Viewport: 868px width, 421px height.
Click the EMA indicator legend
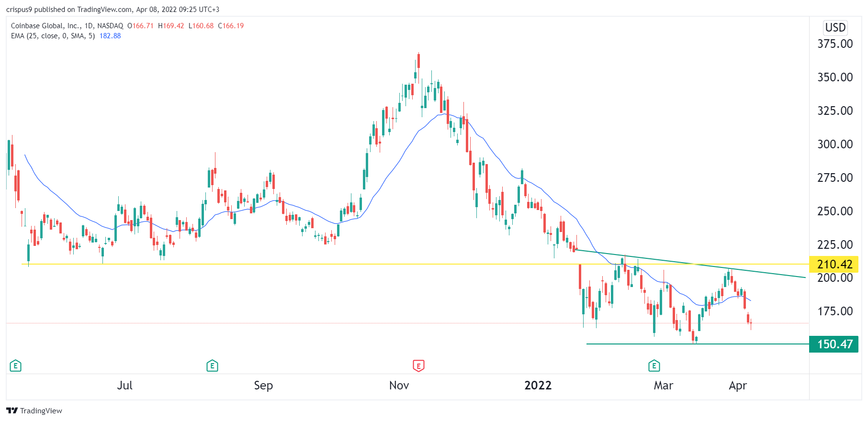tap(53, 36)
